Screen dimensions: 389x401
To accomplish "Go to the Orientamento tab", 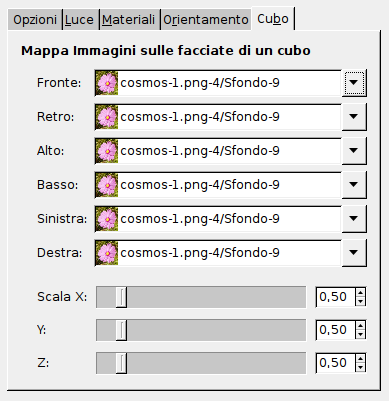I will (x=206, y=20).
